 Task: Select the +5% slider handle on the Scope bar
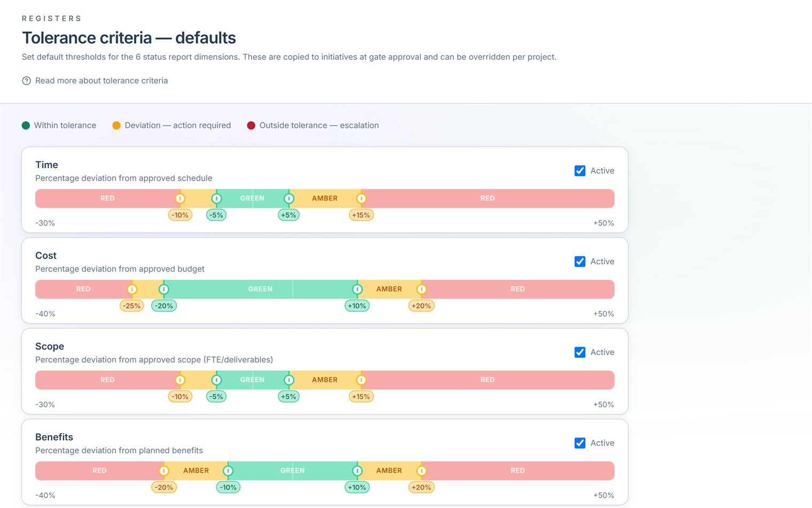pyautogui.click(x=289, y=380)
